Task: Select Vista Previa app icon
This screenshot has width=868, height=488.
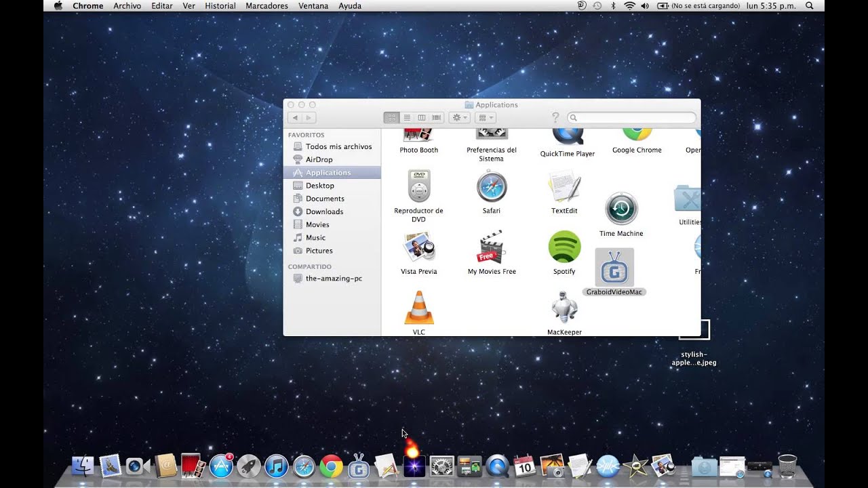Action: [x=418, y=247]
